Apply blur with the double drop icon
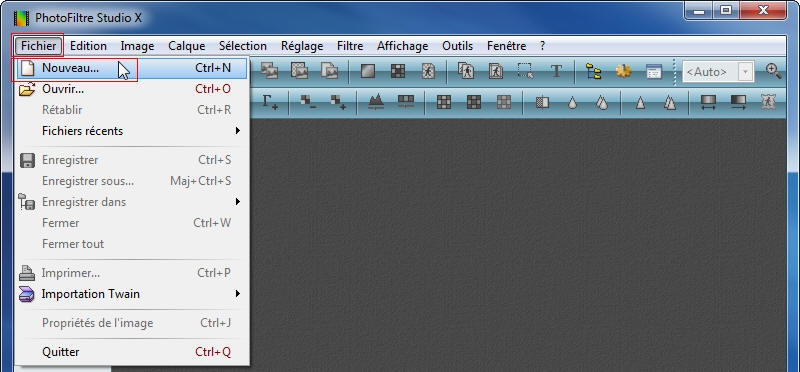Viewport: 800px width, 372px height. [603, 103]
